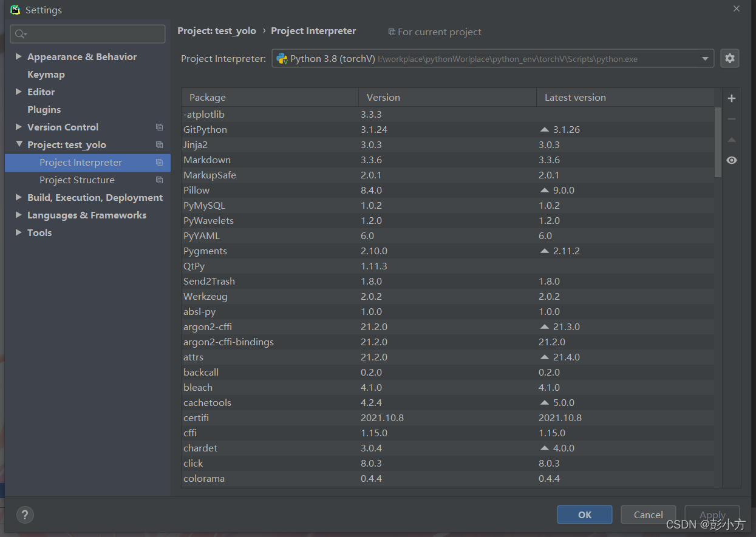
Task: Click the upgrade package arrow icon
Action: click(732, 140)
